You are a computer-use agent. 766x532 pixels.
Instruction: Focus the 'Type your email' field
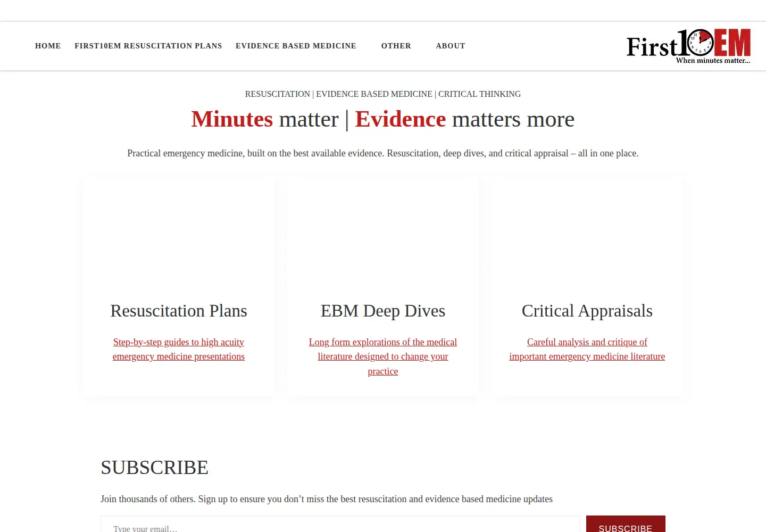point(340,524)
